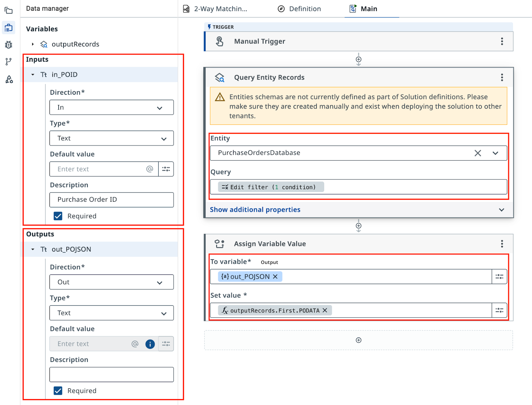The image size is (532, 405).
Task: Expand the outputRecords variable
Action: [x=33, y=44]
